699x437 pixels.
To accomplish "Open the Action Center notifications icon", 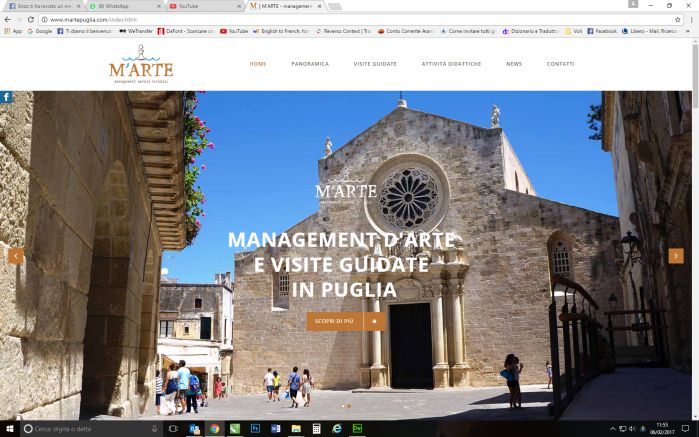I will 686,429.
